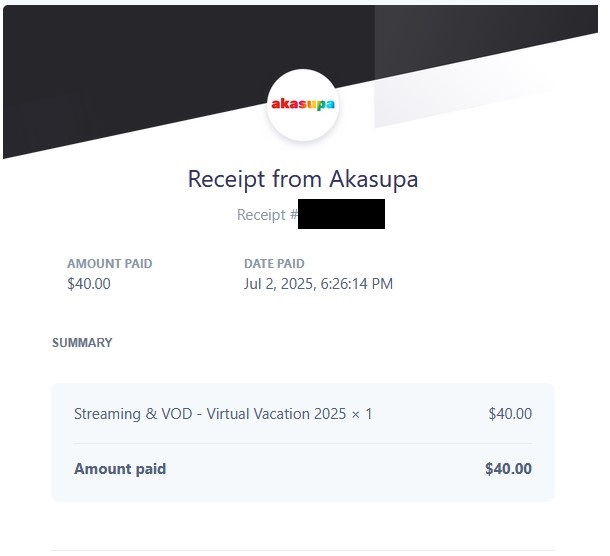Click the Akasupa logo
The height and width of the screenshot is (556, 610).
303,104
